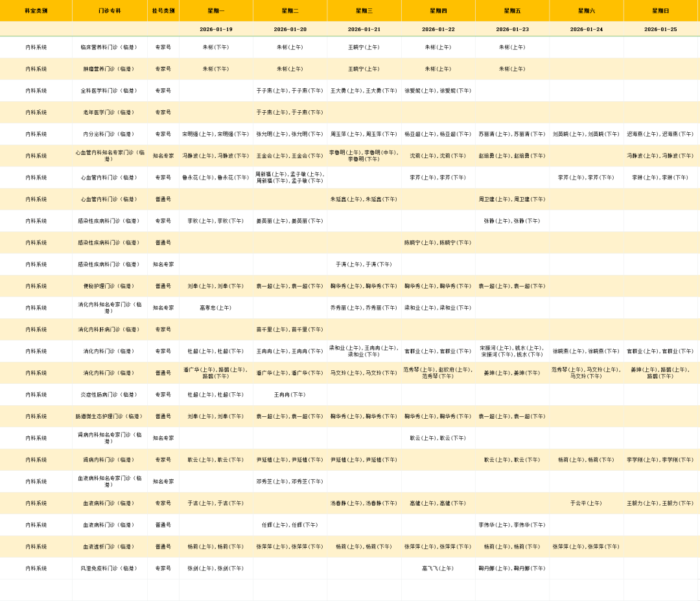Click the 风湿免疫科门诊 department cell
Image resolution: width=700 pixels, height=601 pixels.
109,568
